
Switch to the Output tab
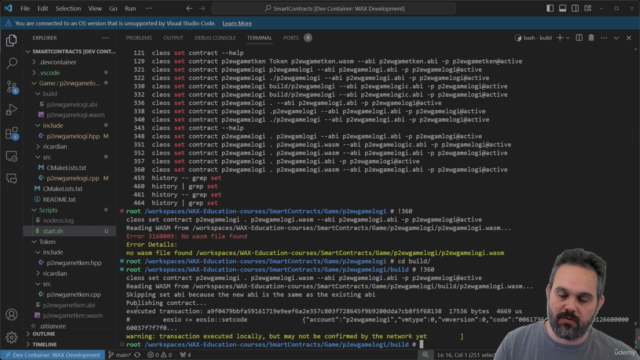pyautogui.click(x=173, y=38)
